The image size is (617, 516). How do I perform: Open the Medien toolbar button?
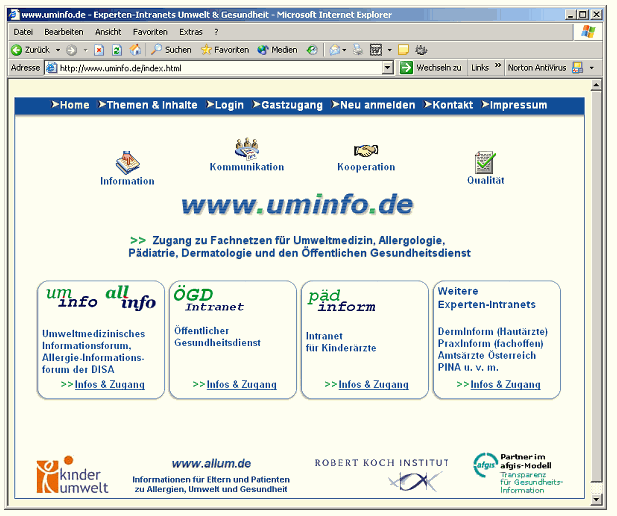pyautogui.click(x=277, y=50)
